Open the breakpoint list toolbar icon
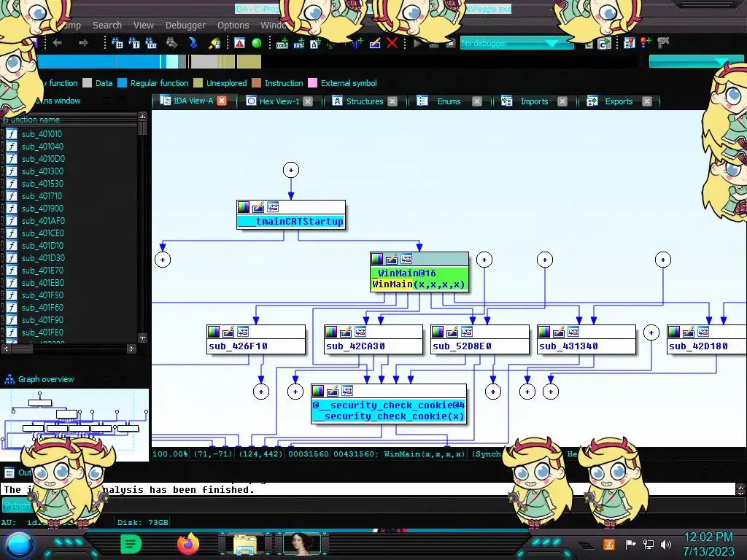This screenshot has width=747, height=560. 630,43
